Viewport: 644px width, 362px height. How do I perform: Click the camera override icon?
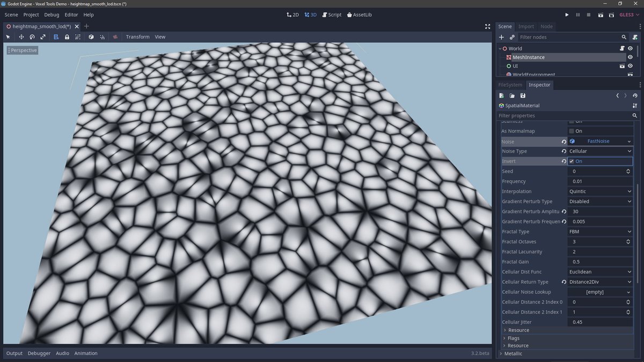(x=115, y=37)
